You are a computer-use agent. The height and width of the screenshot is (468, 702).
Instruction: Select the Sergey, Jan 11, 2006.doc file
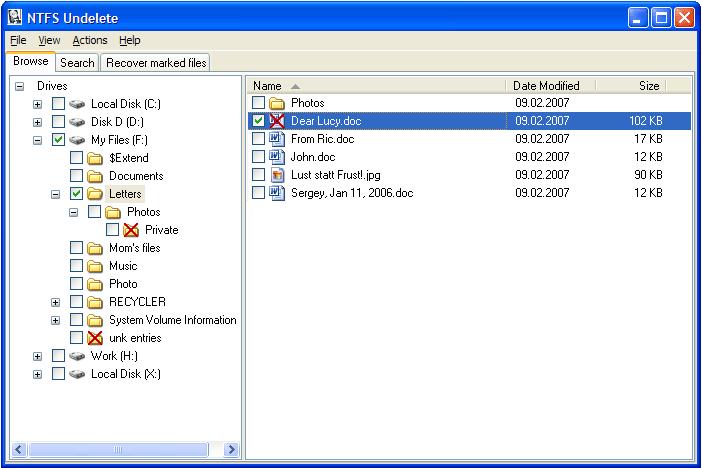coord(351,193)
